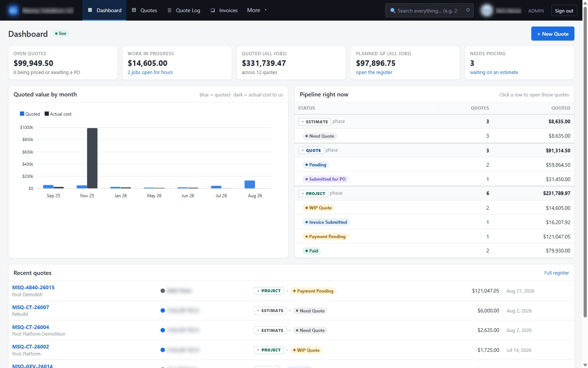Click the + New Quote button
The height and width of the screenshot is (368, 588).
point(553,34)
